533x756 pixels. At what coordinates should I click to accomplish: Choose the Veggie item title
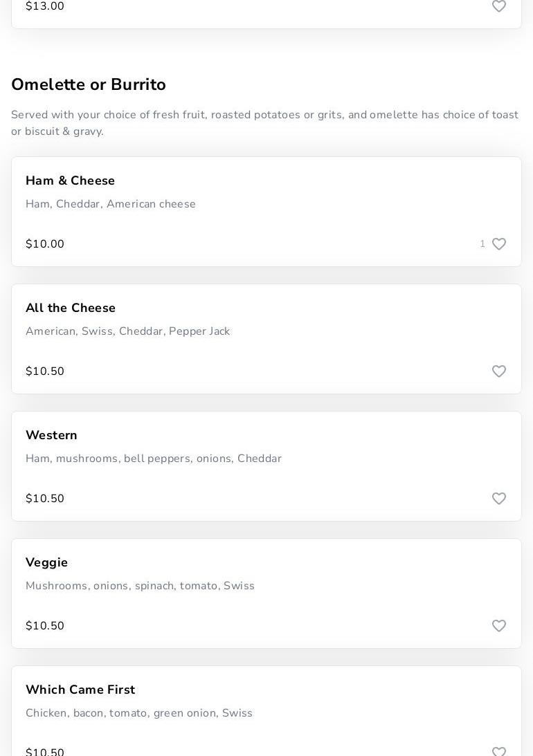coord(46,562)
